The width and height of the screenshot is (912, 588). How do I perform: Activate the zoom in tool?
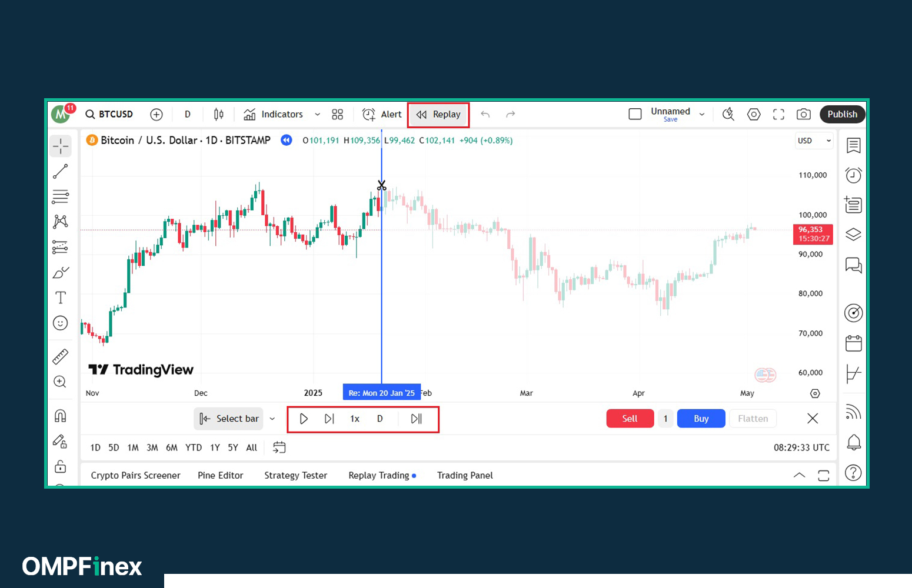point(61,382)
